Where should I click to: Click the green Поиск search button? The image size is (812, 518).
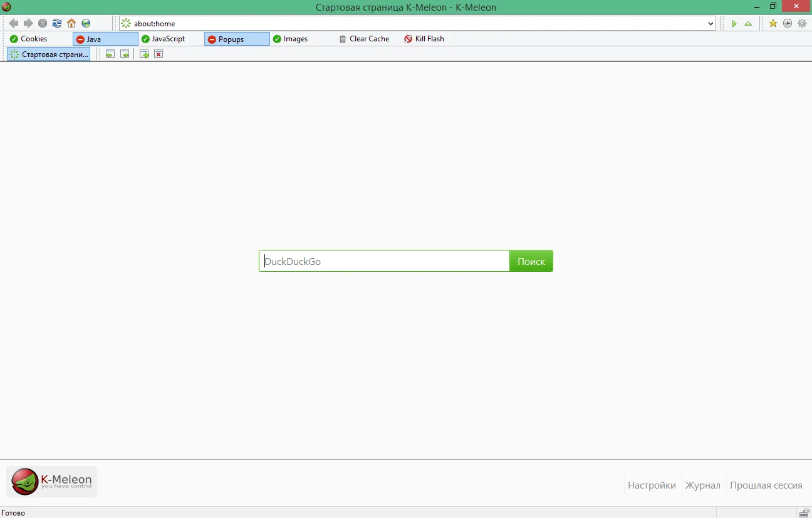[x=531, y=261]
